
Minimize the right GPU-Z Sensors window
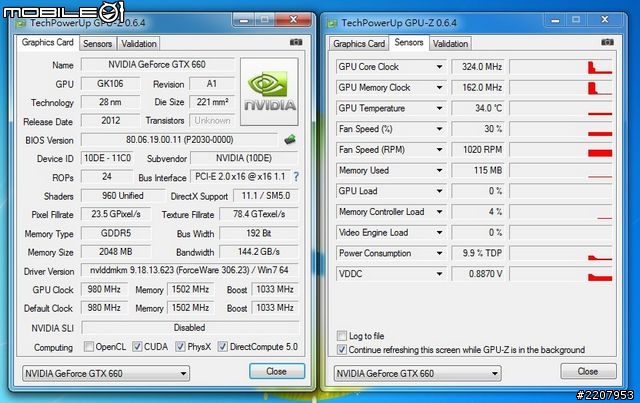(x=555, y=20)
